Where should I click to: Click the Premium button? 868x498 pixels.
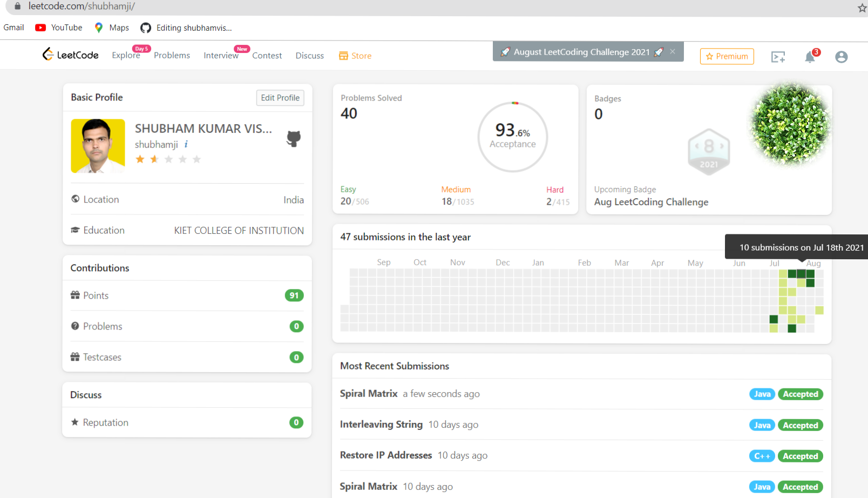(727, 56)
